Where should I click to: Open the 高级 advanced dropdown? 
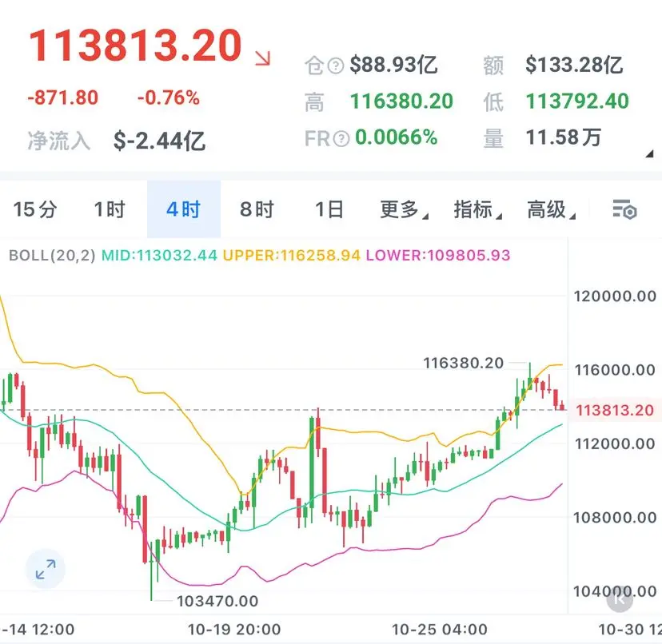(551, 209)
